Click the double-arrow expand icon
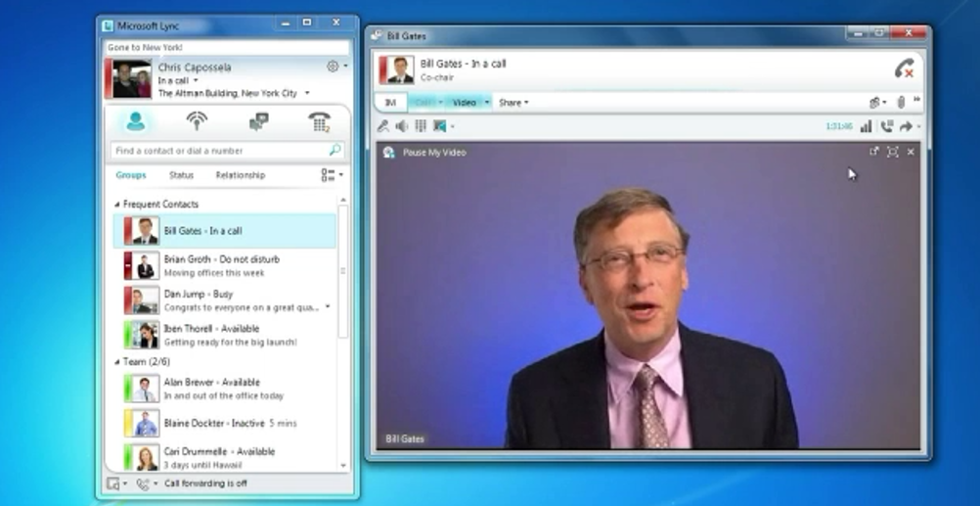 [x=917, y=100]
